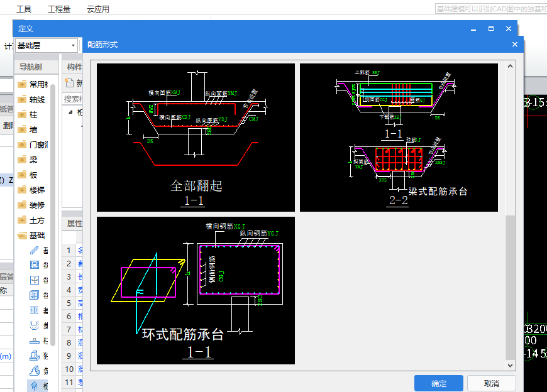
Task: Click the 导航树 panel header
Action: pyautogui.click(x=36, y=67)
